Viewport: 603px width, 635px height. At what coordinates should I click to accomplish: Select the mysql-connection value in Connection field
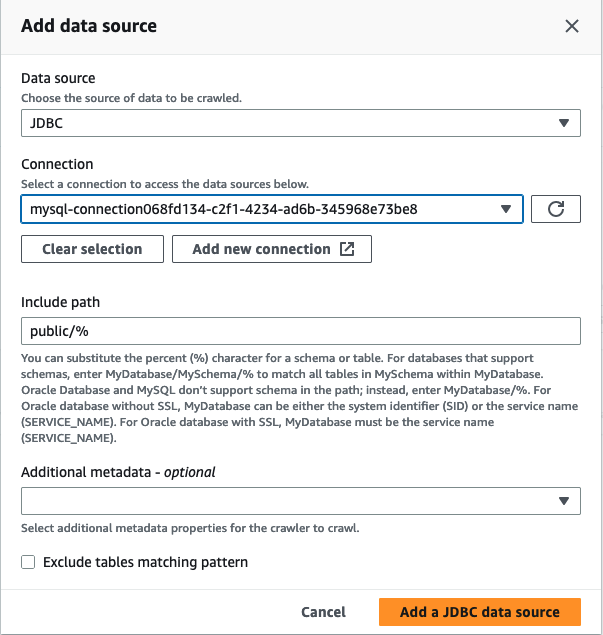point(224,209)
